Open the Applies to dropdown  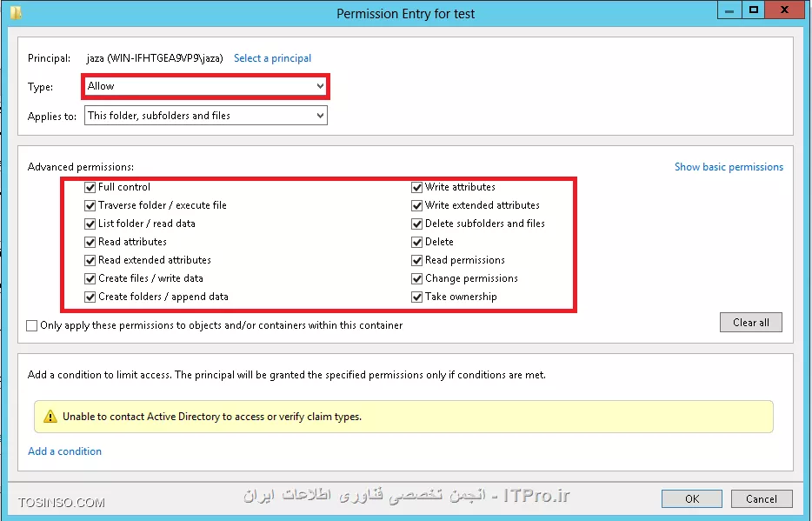tap(205, 116)
